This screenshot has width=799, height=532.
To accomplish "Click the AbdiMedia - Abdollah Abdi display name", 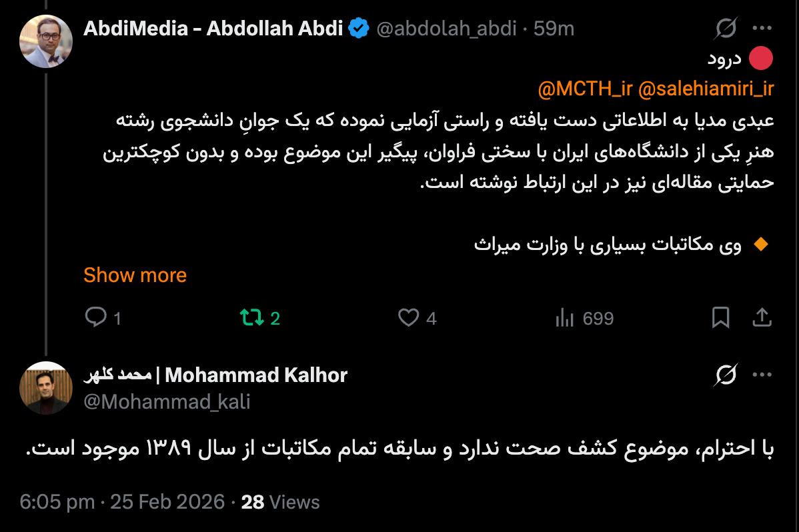I will tap(213, 29).
